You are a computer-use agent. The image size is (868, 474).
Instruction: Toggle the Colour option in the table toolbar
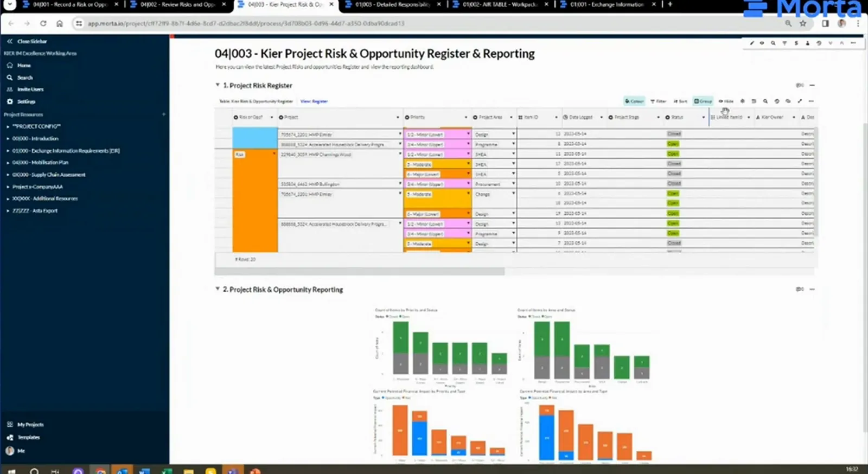tap(634, 101)
